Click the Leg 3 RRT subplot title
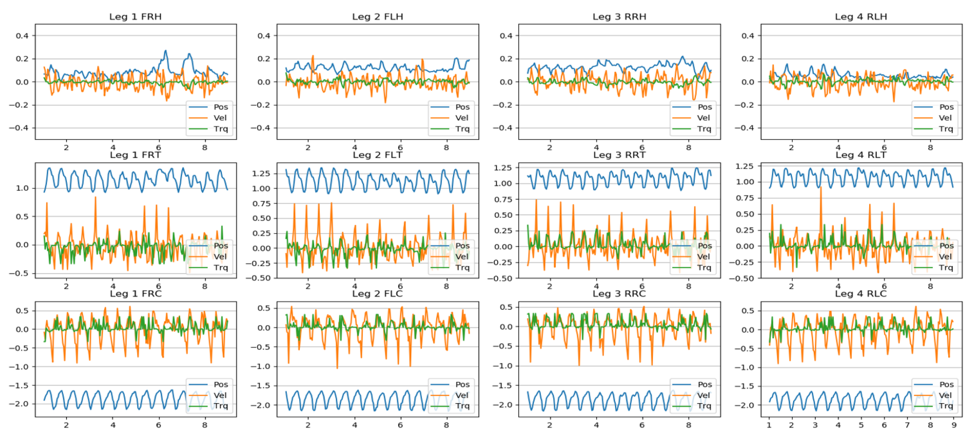 click(x=619, y=155)
